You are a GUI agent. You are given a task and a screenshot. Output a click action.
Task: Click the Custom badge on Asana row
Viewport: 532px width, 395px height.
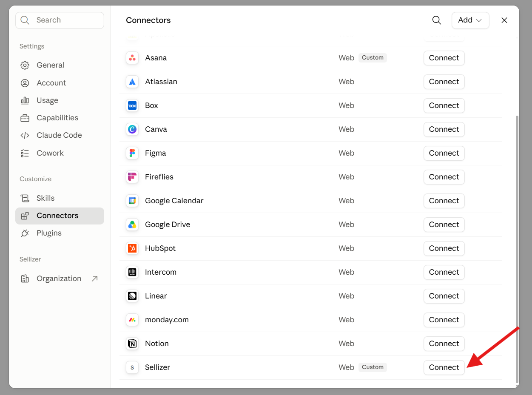(x=373, y=58)
